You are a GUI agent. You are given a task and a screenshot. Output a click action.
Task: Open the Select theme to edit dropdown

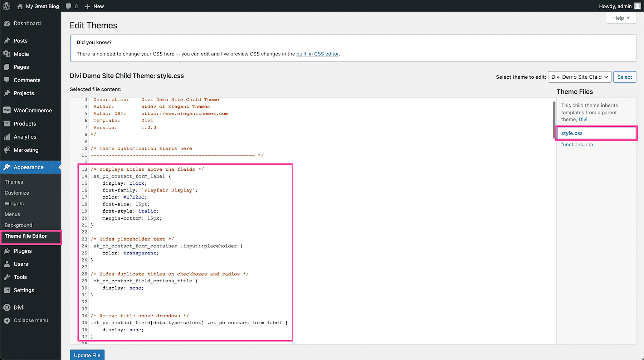(579, 77)
